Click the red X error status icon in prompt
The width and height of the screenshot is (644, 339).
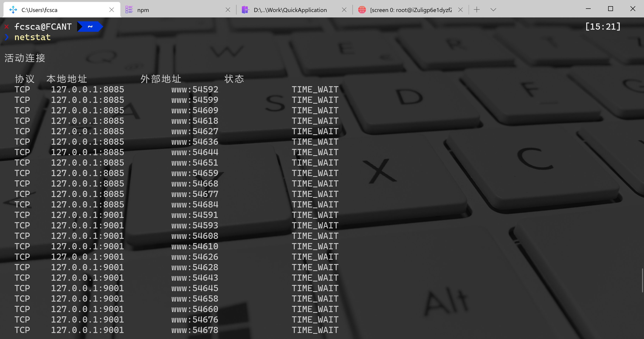(x=7, y=27)
